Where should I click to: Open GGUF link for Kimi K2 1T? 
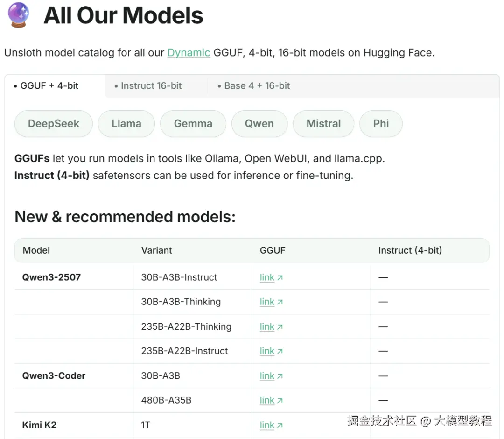(x=271, y=425)
